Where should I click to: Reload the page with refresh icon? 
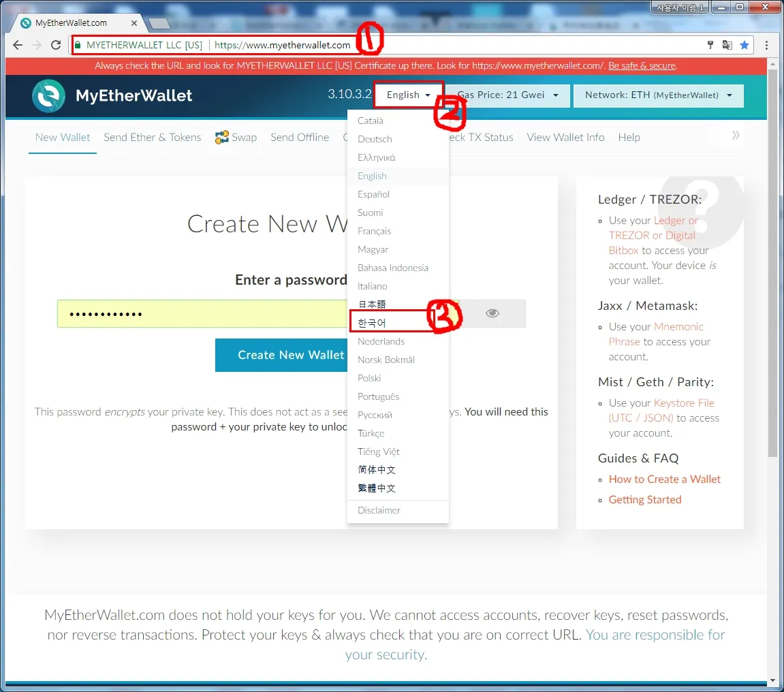click(x=56, y=45)
